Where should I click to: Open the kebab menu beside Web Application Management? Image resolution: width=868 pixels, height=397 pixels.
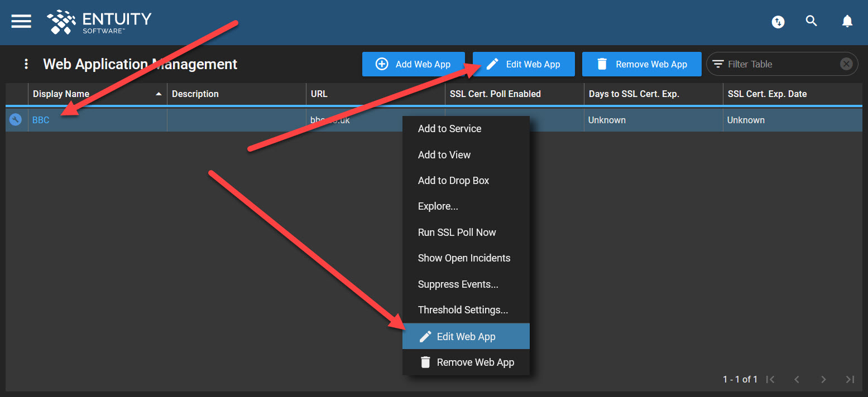[x=26, y=64]
